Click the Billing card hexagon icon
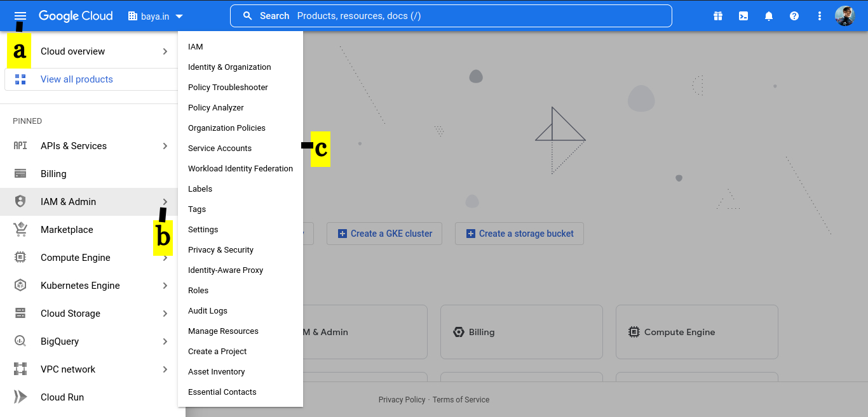This screenshot has height=417, width=868. tap(459, 332)
